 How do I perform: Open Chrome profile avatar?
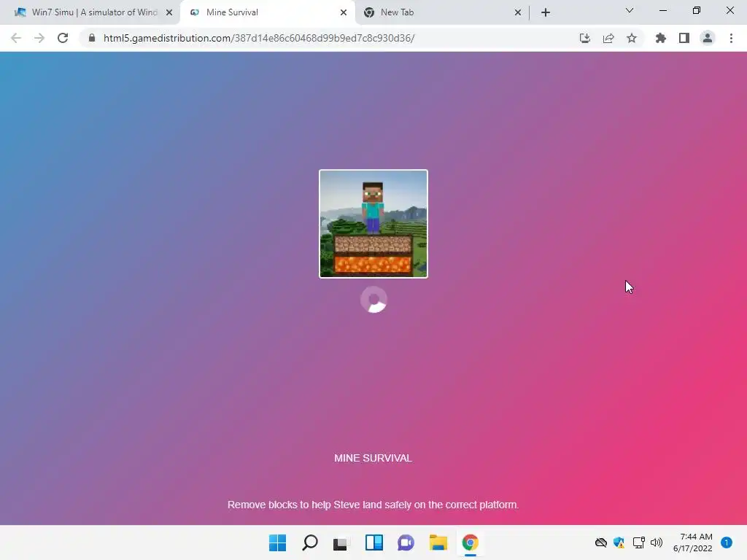(x=708, y=38)
